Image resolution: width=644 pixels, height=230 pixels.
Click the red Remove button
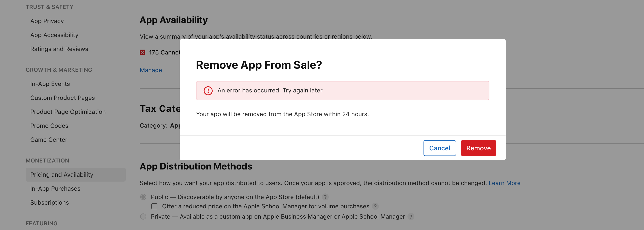(x=478, y=148)
